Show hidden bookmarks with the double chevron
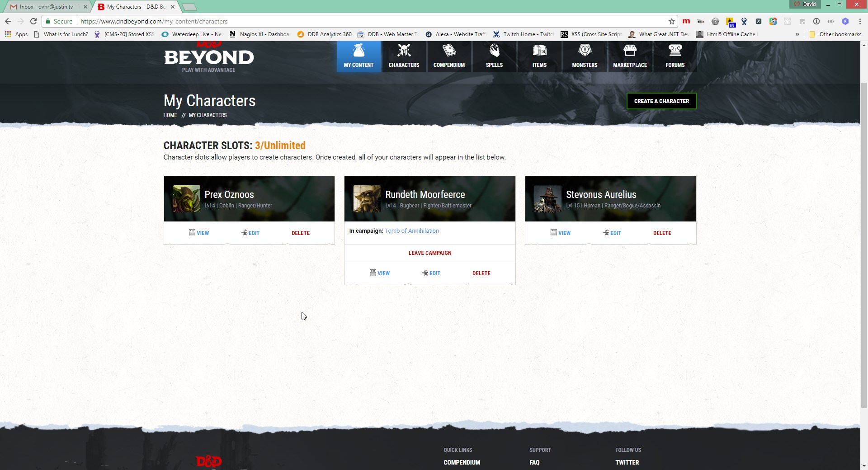This screenshot has width=868, height=470. click(797, 34)
